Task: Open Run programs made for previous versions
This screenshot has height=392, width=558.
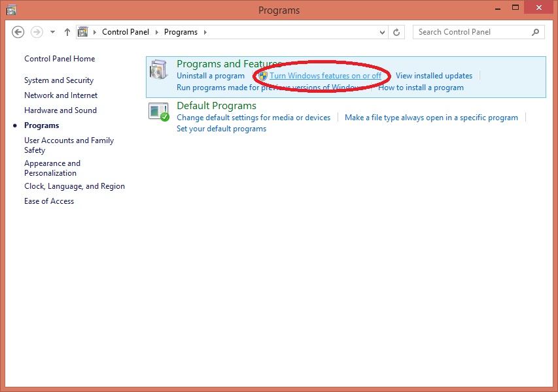Action: tap(270, 88)
